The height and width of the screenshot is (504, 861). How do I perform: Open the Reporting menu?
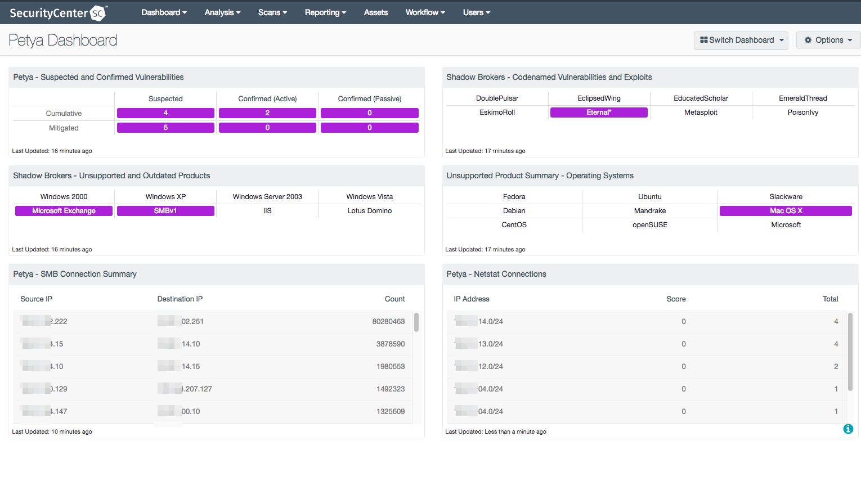pyautogui.click(x=325, y=12)
